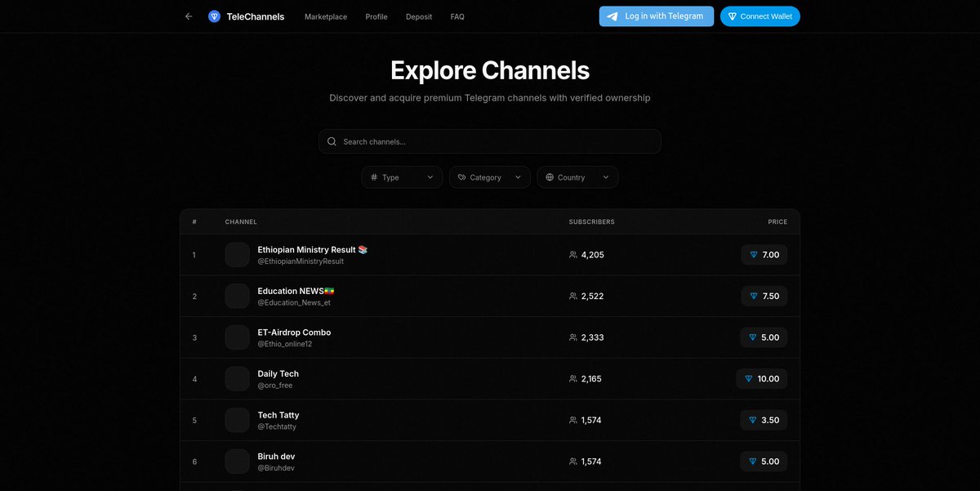The image size is (980, 491).
Task: Click the Daily Tech channel avatar
Action: pyautogui.click(x=238, y=379)
